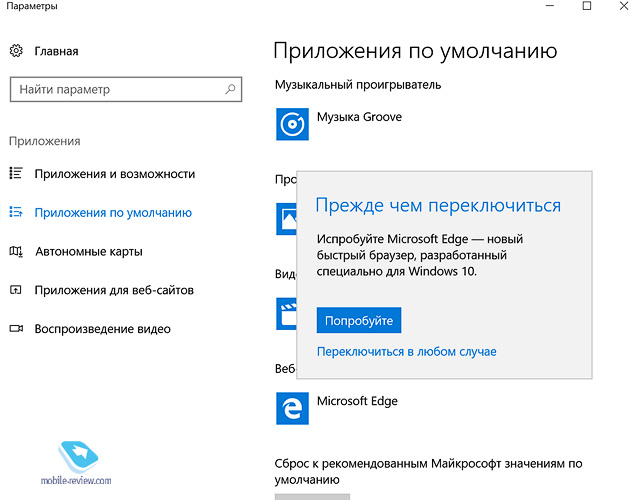
Task: Open Приложения для веб-сайтов section
Action: tap(114, 290)
